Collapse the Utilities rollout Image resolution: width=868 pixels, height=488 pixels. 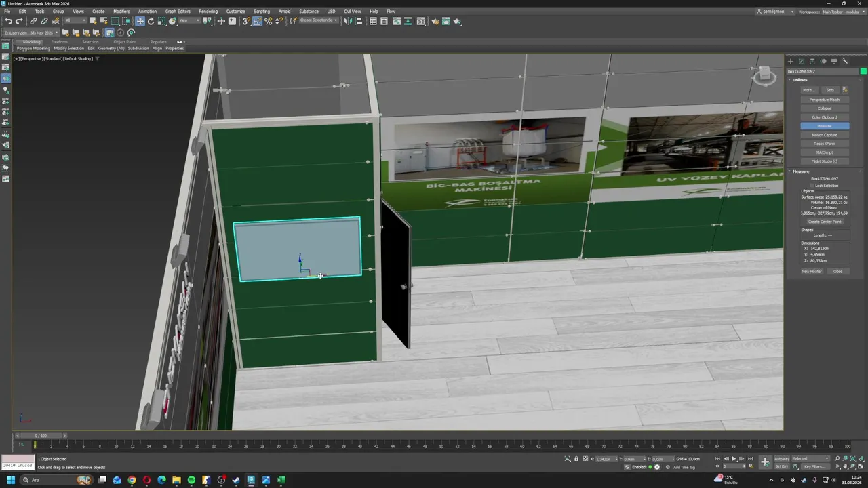pyautogui.click(x=800, y=80)
